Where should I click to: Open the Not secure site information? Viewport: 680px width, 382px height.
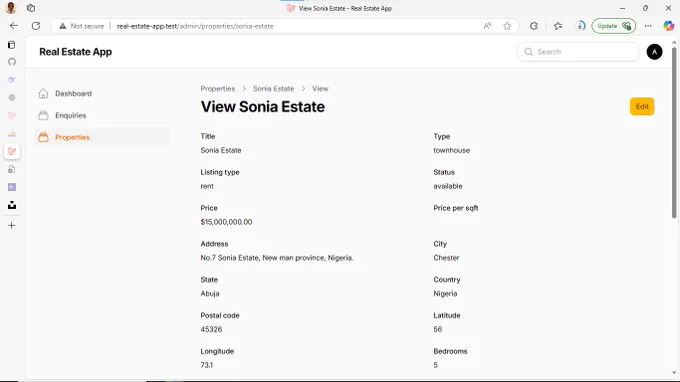[82, 26]
